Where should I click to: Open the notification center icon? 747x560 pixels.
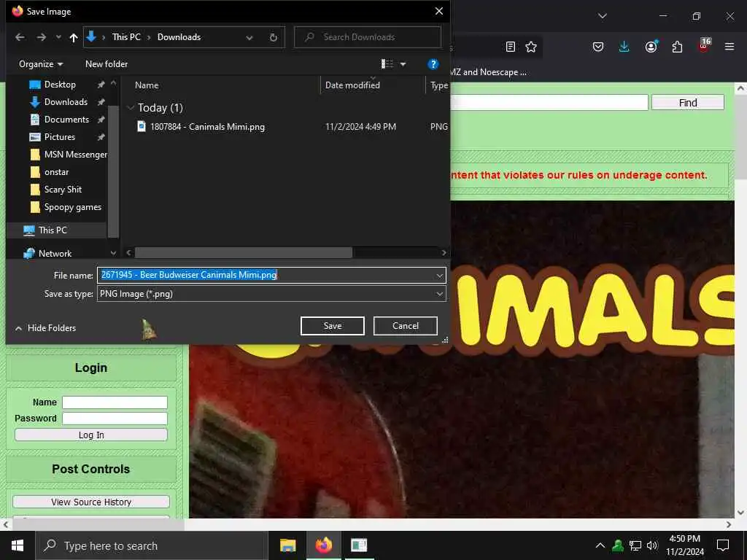(x=723, y=545)
